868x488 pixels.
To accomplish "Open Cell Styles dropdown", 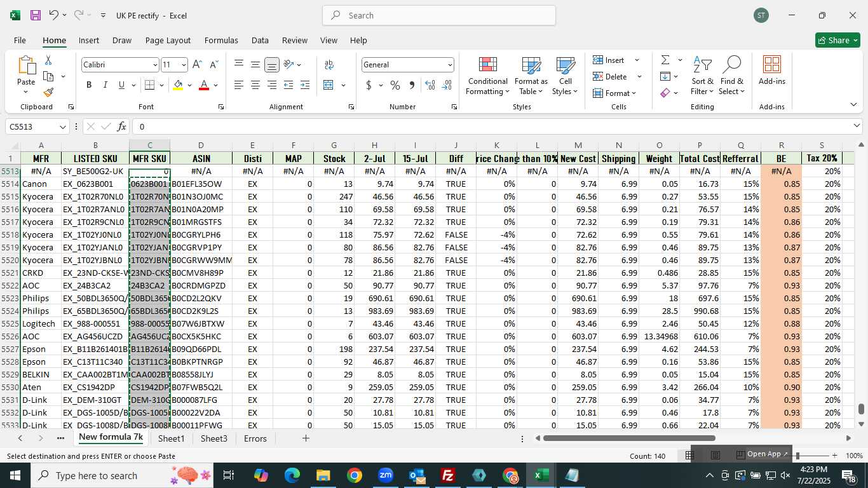I will coord(565,76).
